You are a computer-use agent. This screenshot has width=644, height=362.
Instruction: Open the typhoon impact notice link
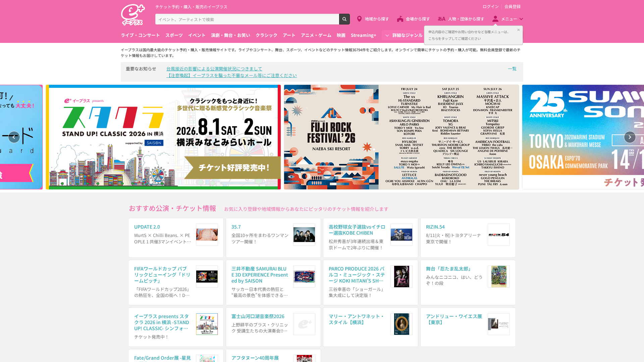click(214, 69)
